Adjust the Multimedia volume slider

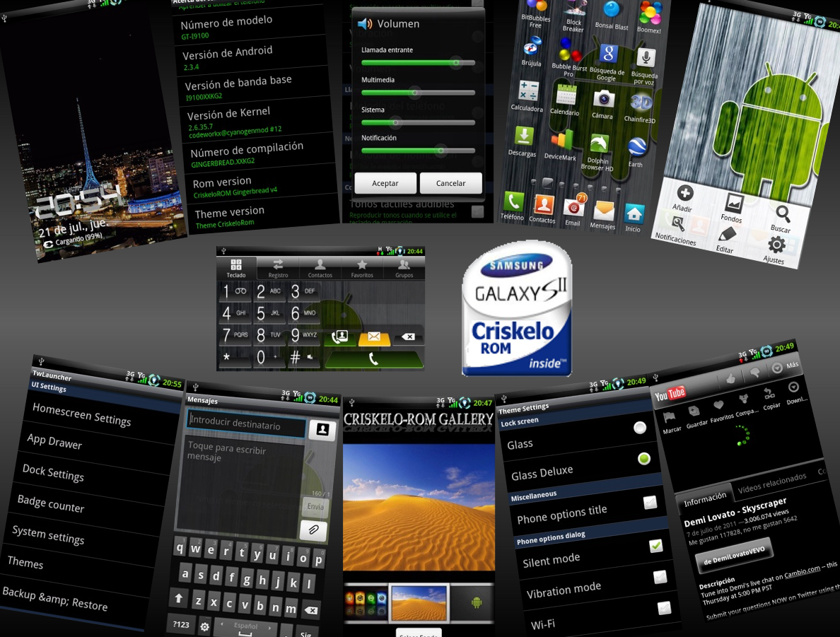(x=415, y=93)
